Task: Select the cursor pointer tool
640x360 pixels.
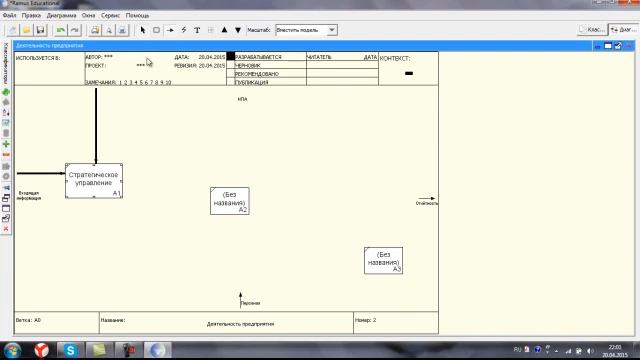Action: [143, 30]
